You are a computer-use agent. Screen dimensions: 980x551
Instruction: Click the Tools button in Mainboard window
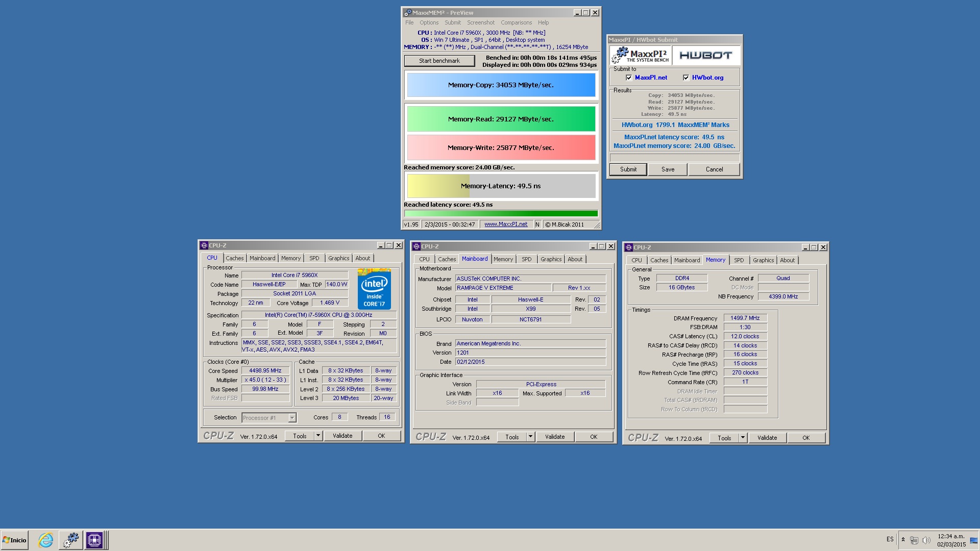(512, 437)
